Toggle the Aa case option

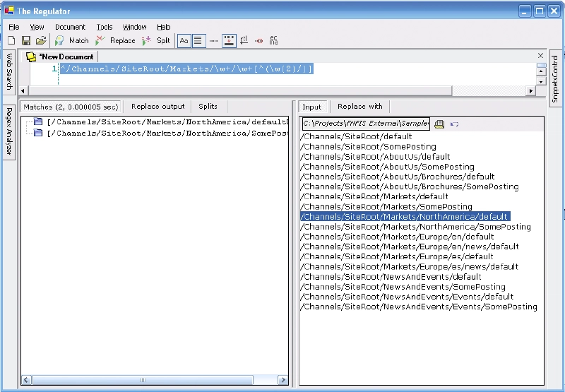click(x=184, y=41)
